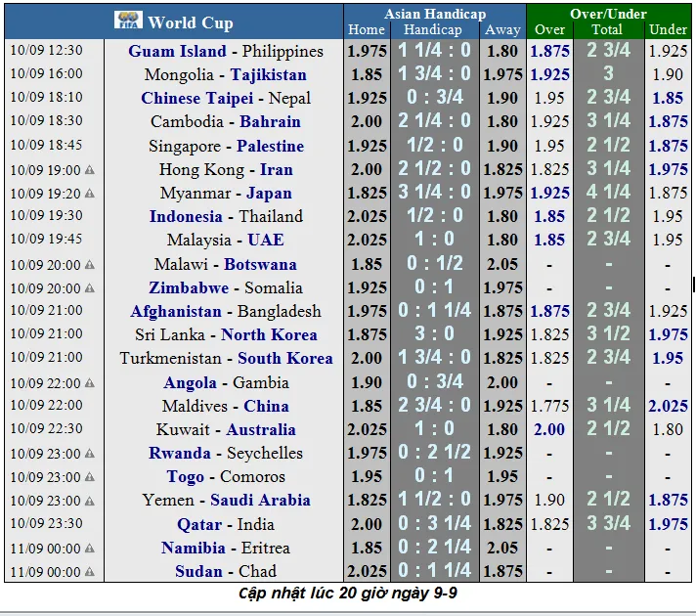
Task: Click the FIFA logo beside World Cup title
Action: tap(128, 21)
